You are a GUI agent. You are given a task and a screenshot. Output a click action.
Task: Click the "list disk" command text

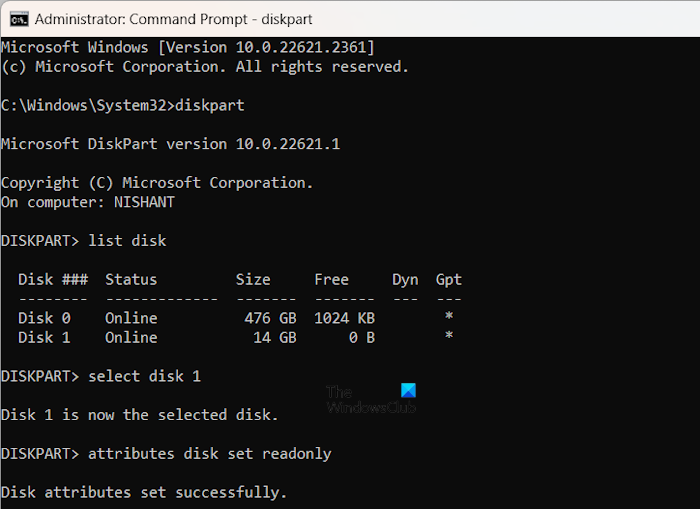point(127,241)
